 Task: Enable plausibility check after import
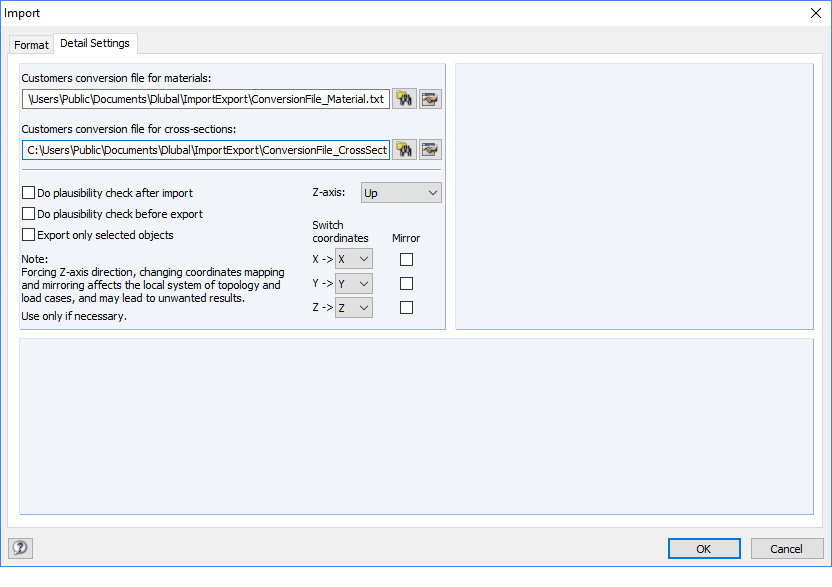point(28,192)
